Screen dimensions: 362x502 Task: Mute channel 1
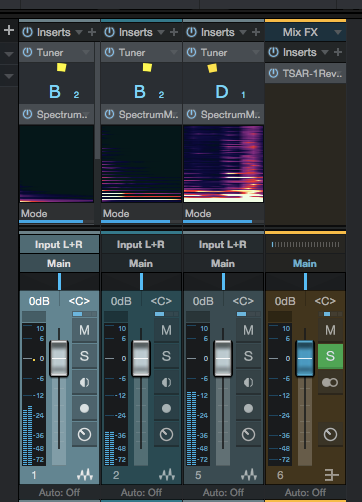tap(84, 330)
